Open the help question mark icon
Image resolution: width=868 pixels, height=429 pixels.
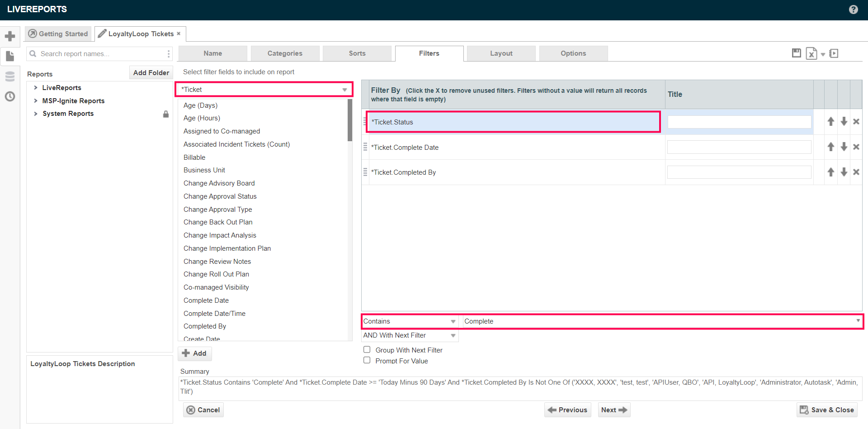pos(853,10)
